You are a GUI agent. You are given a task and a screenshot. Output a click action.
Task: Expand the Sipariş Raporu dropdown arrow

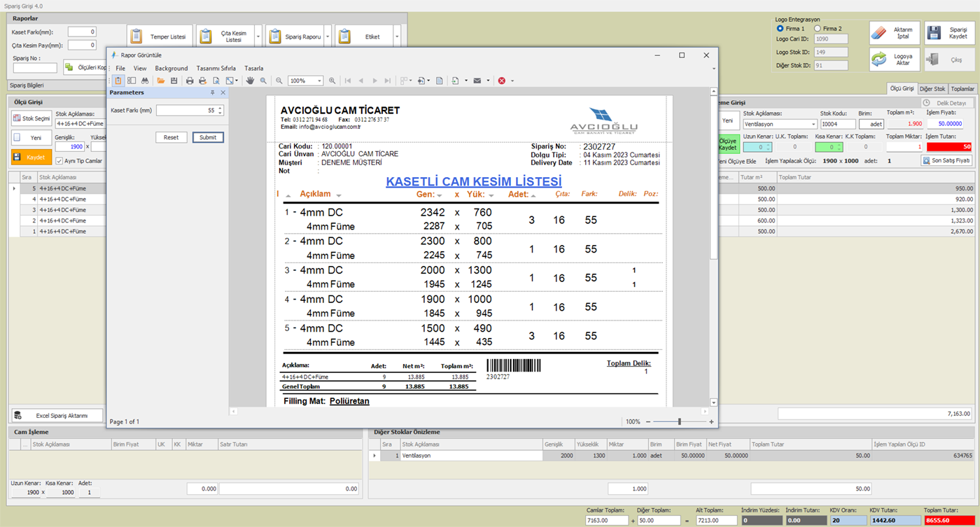328,36
